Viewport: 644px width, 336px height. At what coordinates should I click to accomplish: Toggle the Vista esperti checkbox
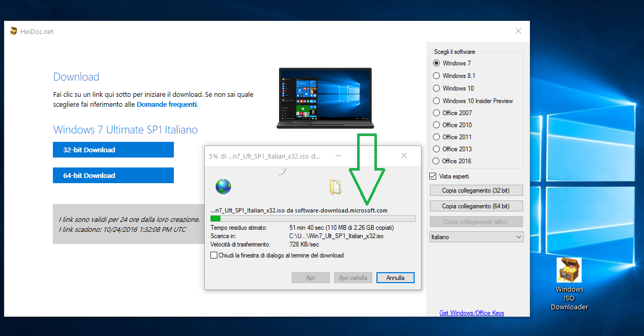433,176
